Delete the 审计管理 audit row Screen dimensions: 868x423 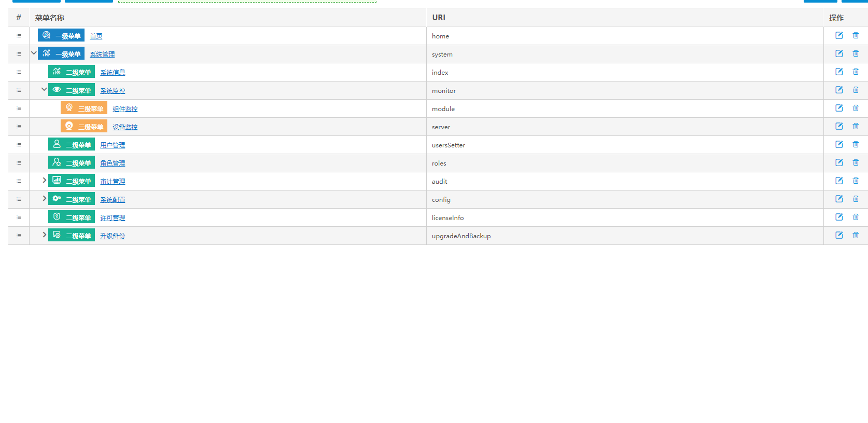856,181
